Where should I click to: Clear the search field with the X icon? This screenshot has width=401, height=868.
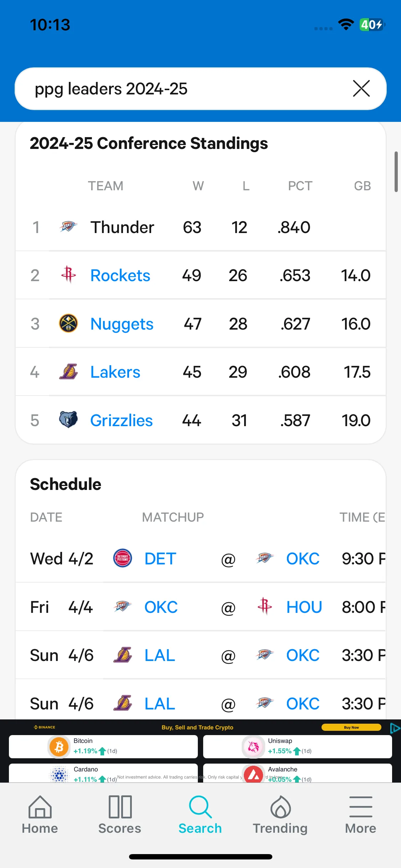click(x=361, y=88)
